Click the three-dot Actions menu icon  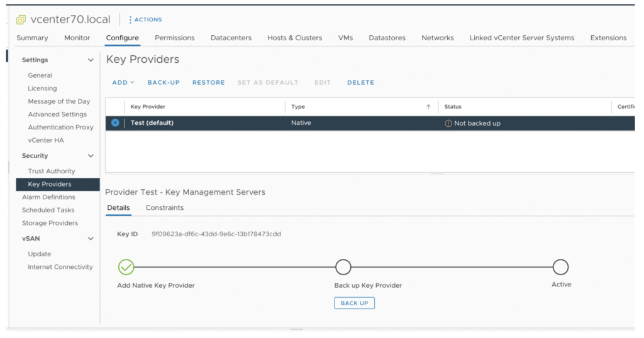pos(130,20)
